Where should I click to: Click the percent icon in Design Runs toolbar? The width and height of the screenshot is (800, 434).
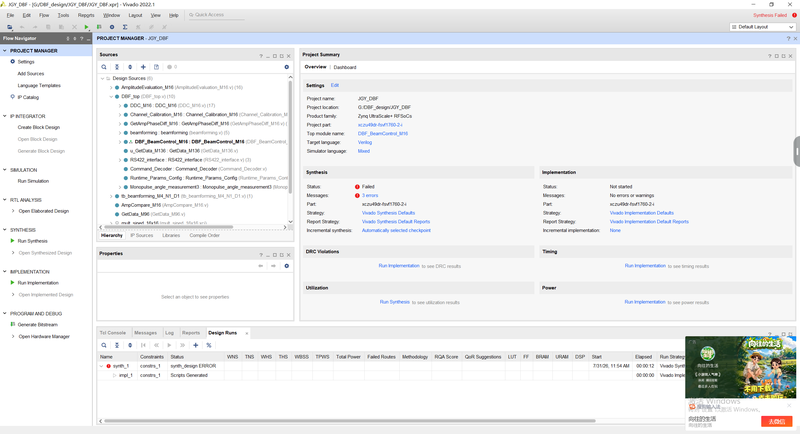209,345
